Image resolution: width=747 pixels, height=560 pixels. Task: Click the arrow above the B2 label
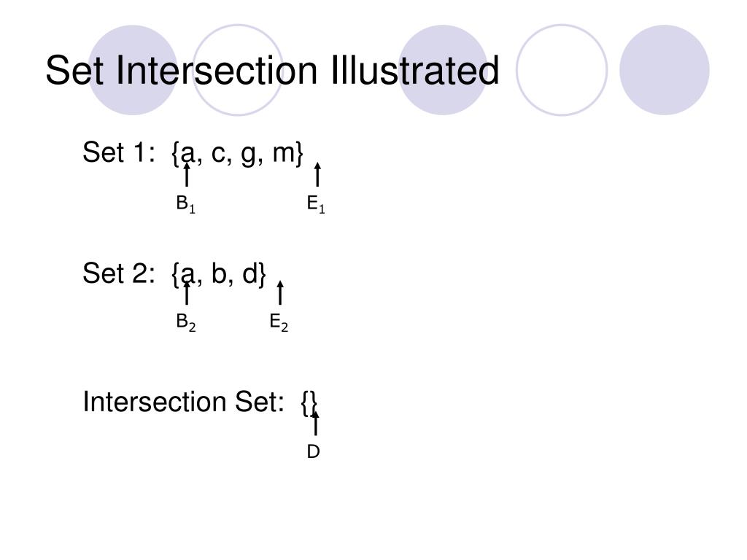tap(187, 292)
